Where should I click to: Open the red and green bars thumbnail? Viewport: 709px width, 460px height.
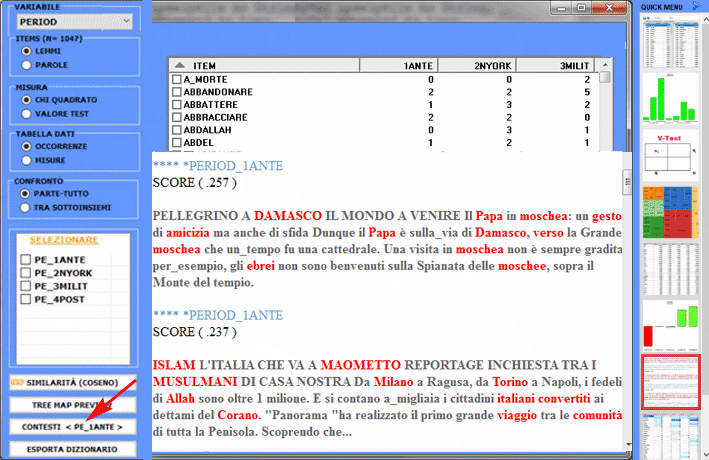(x=671, y=326)
